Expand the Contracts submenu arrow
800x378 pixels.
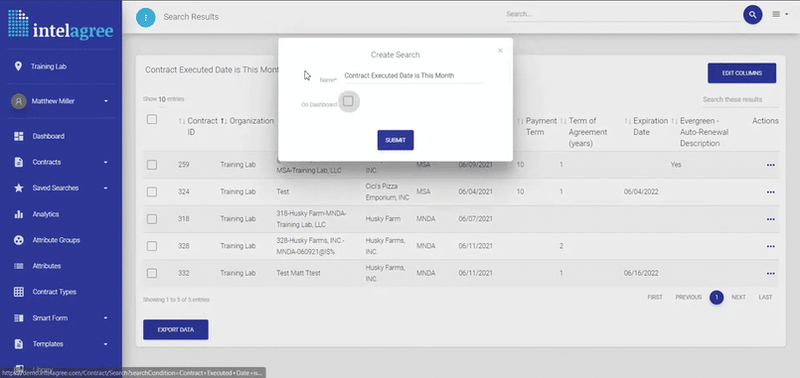[106, 163]
